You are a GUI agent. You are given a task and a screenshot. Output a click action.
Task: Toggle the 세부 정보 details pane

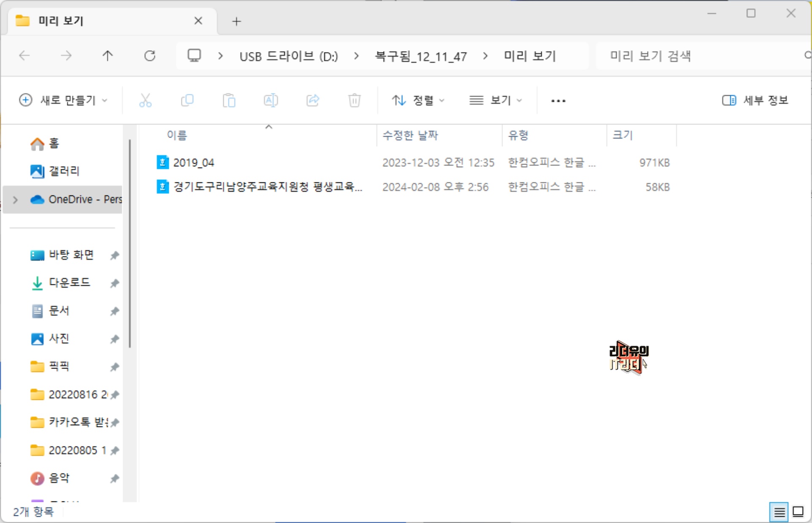(755, 101)
